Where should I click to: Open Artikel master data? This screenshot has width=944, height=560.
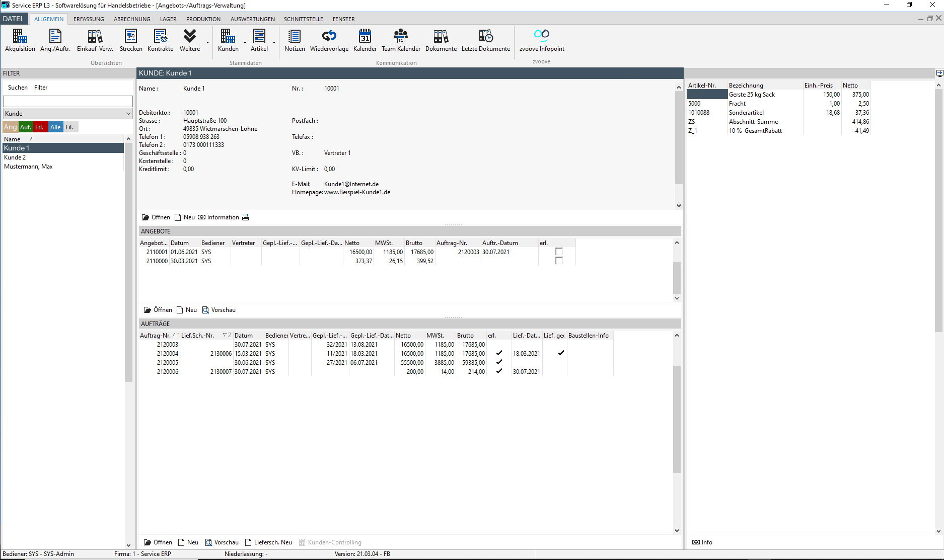pyautogui.click(x=259, y=40)
